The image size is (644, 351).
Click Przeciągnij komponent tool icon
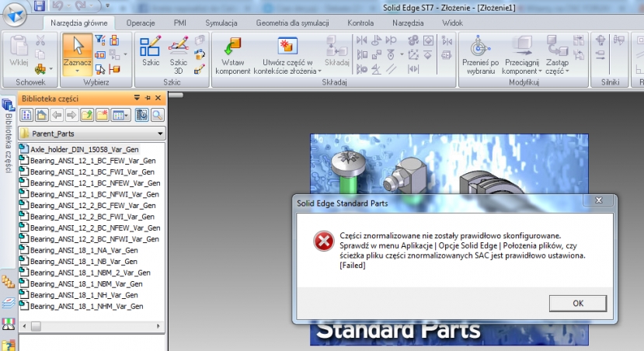point(522,46)
